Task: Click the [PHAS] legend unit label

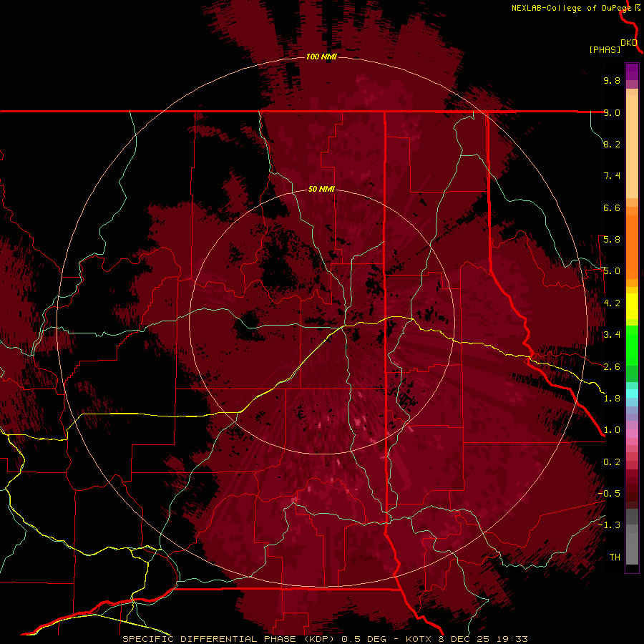Action: pyautogui.click(x=605, y=49)
